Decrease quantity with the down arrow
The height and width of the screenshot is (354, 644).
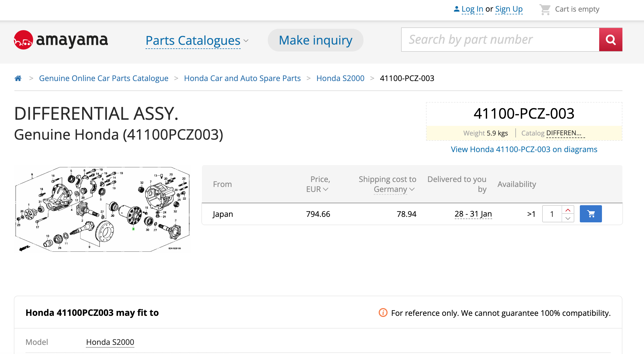pyautogui.click(x=568, y=218)
